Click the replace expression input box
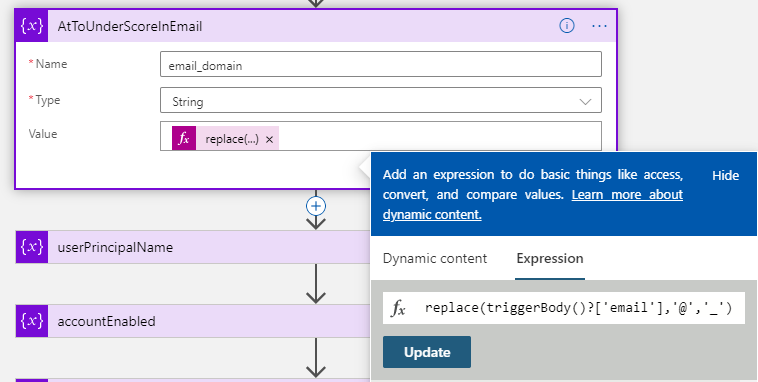The image size is (758, 382). pos(564,308)
